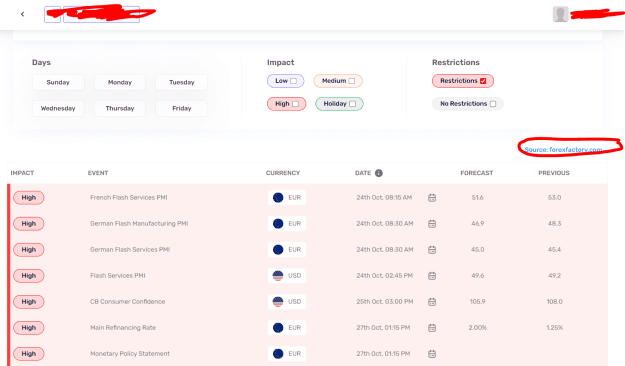Click High badge on CB Consumer Confidence row
This screenshot has height=366, width=625.
click(29, 302)
